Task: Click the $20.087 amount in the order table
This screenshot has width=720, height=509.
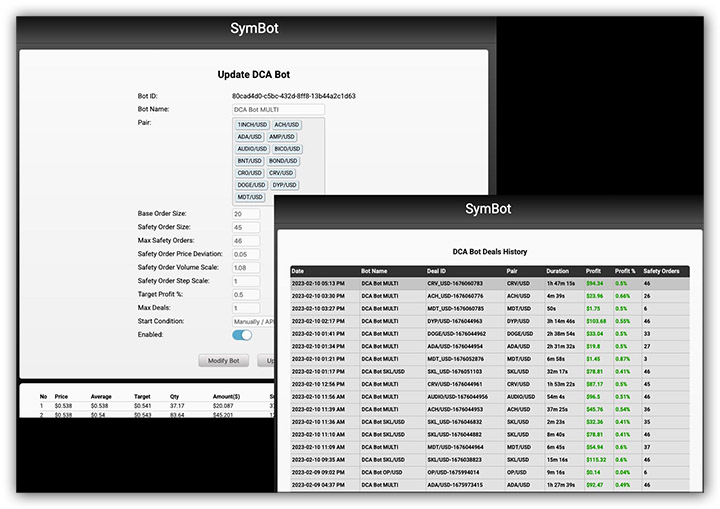Action: tap(223, 406)
